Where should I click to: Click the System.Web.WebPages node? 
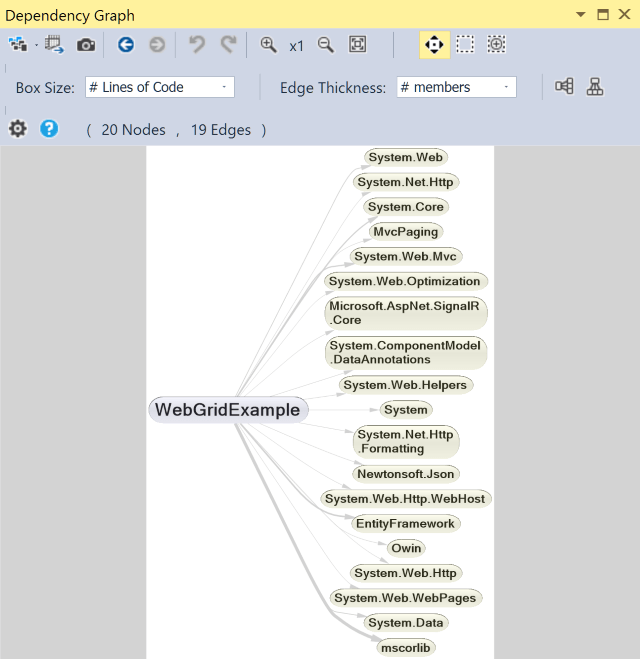coord(406,598)
